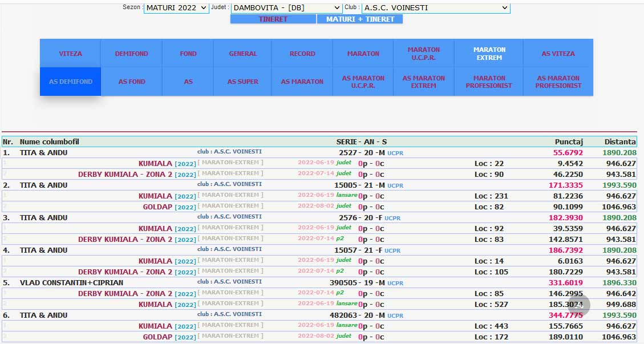The height and width of the screenshot is (344, 644).
Task: Open the MARATON category tab
Action: click(363, 54)
